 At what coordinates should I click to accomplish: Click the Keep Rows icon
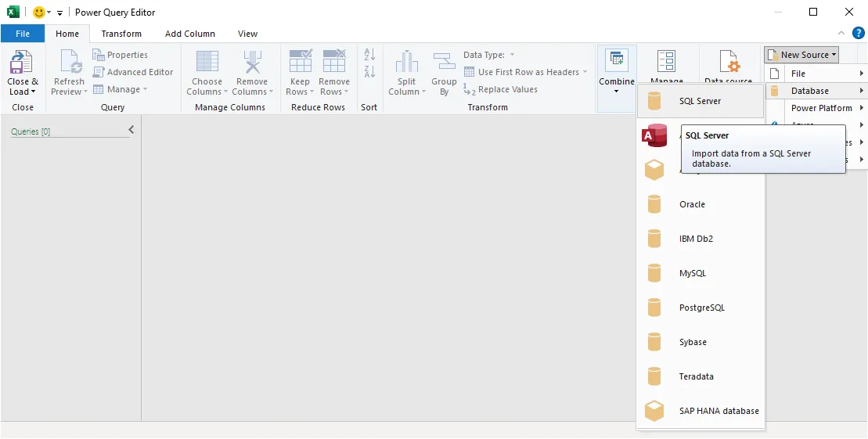[300, 63]
